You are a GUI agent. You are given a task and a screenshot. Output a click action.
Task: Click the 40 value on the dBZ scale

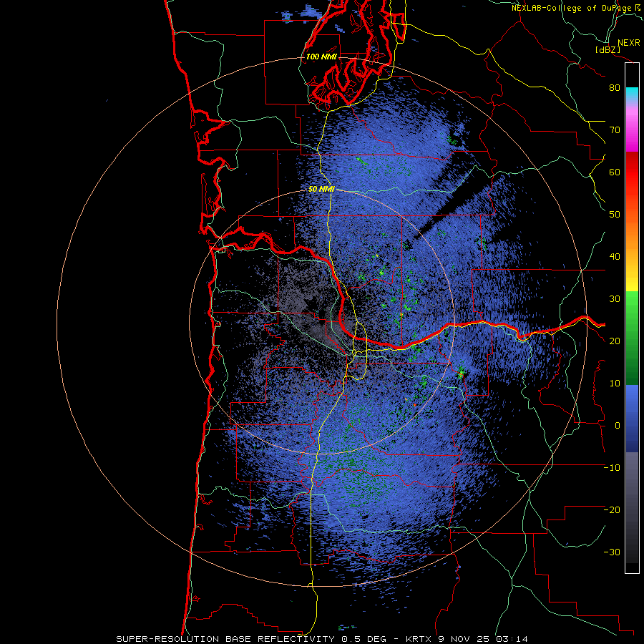click(615, 257)
